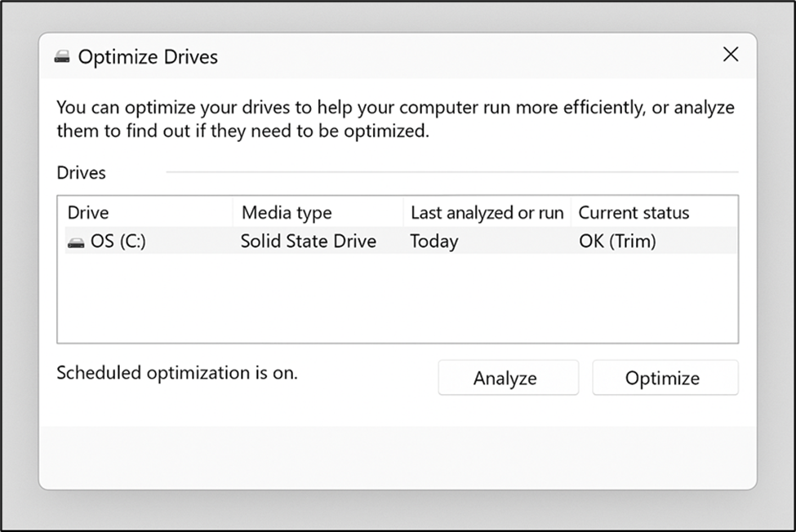Click the Drives section label
Image resolution: width=796 pixels, height=532 pixels.
click(x=81, y=173)
